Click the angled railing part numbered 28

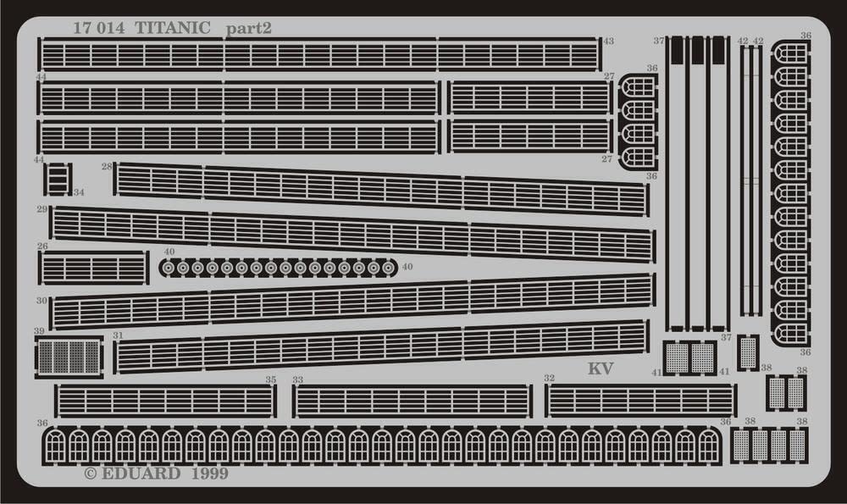pos(381,189)
